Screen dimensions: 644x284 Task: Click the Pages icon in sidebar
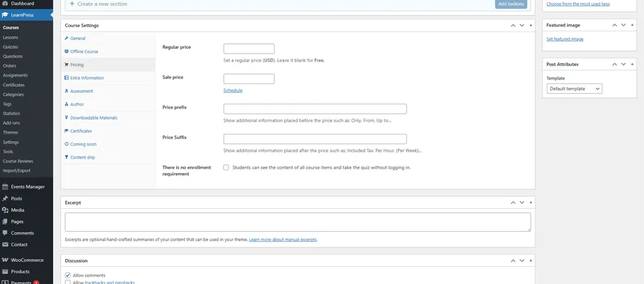pyautogui.click(x=5, y=221)
